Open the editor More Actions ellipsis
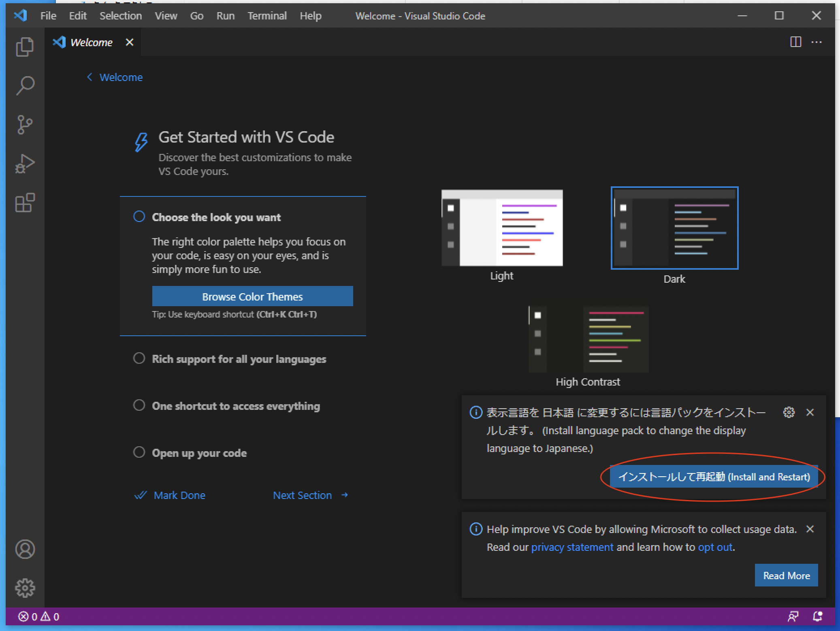Image resolution: width=840 pixels, height=631 pixels. pyautogui.click(x=817, y=42)
